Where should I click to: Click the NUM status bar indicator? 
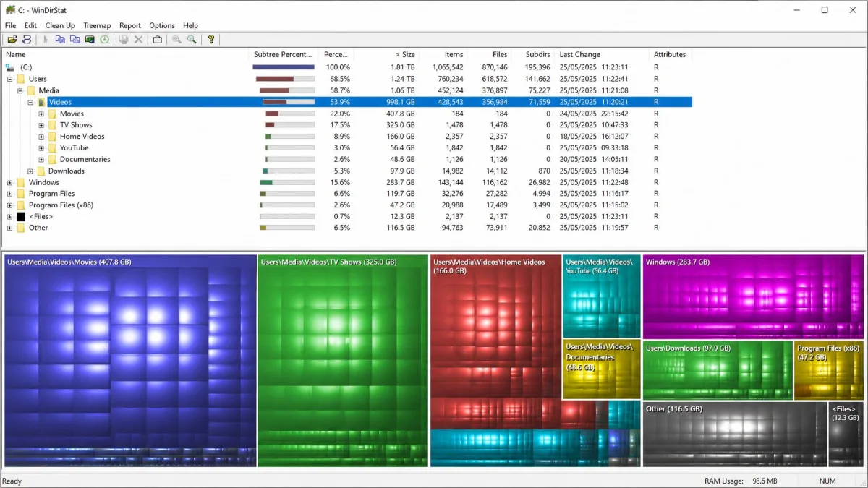click(x=827, y=481)
